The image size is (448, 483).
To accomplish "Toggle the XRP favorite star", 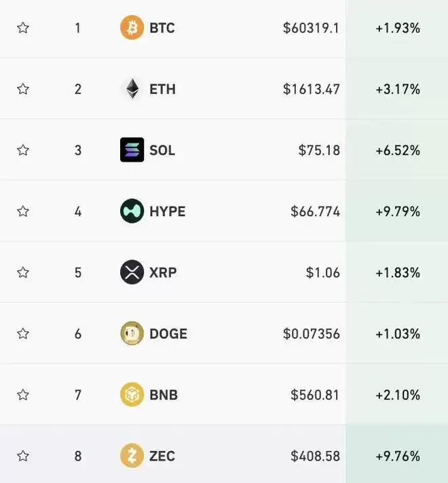I will (23, 272).
